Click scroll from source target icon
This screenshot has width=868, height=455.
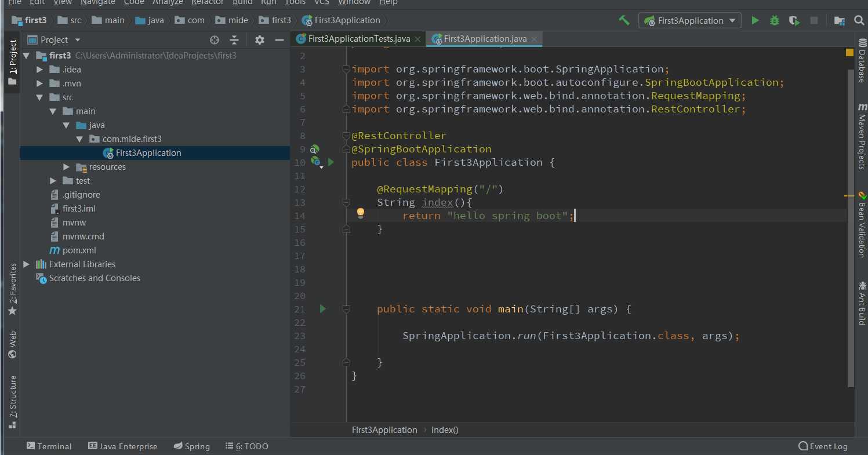215,40
